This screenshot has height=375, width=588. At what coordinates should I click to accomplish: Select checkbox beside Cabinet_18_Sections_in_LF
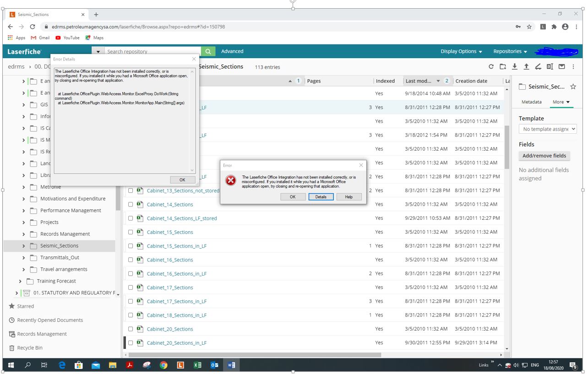point(131,315)
